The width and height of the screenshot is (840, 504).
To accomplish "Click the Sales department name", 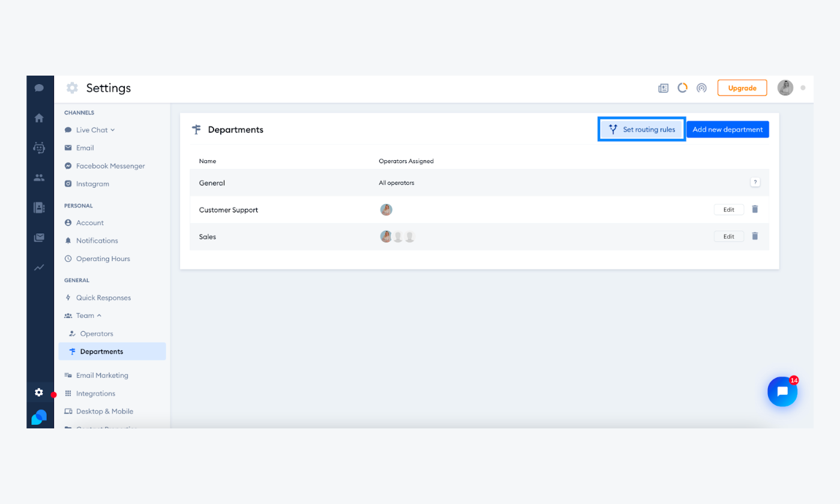I will (208, 237).
